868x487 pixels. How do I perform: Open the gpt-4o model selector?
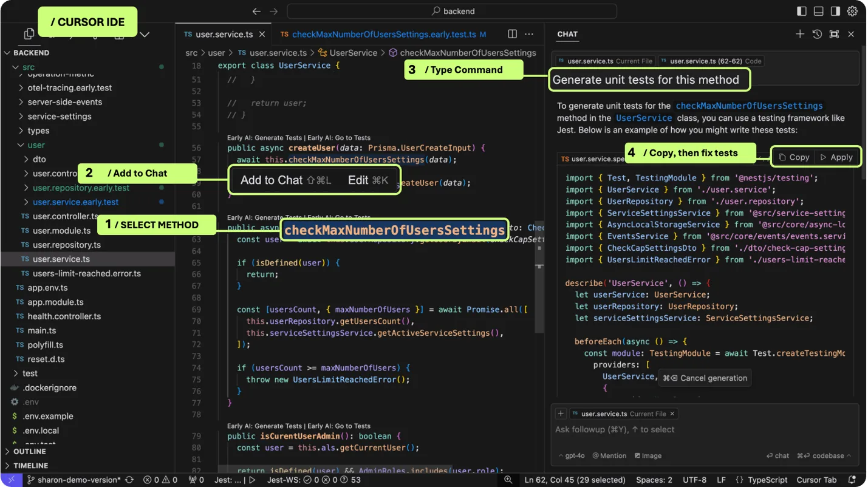coord(572,455)
